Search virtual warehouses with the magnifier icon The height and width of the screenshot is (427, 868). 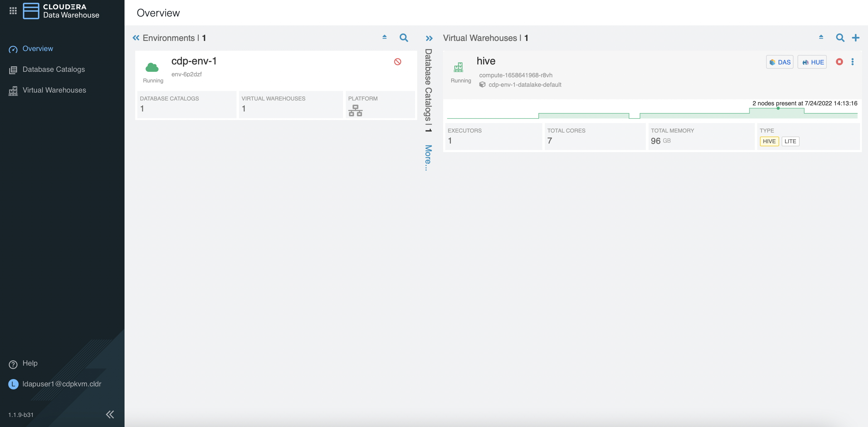coord(840,38)
